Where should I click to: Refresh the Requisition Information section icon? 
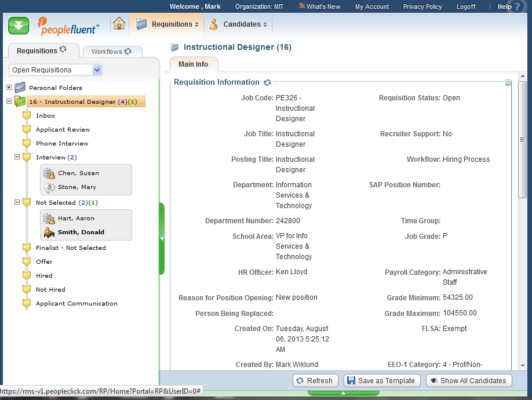click(267, 83)
